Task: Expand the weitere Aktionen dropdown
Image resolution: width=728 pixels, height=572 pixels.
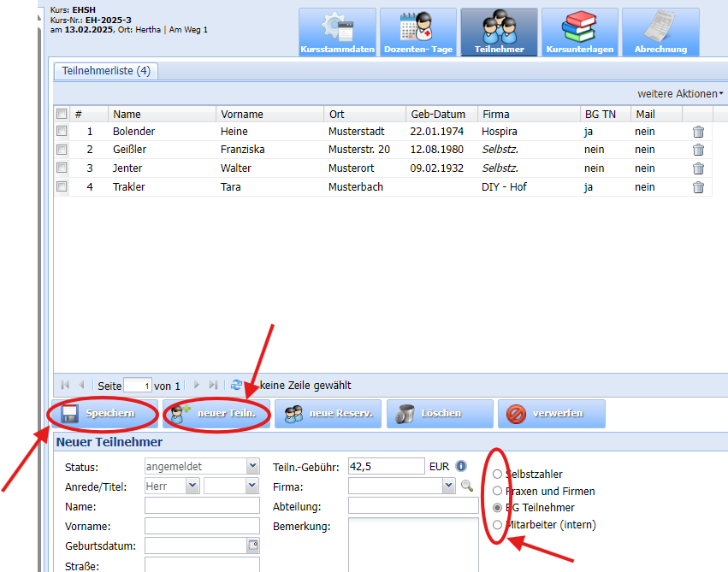Action: tap(679, 93)
